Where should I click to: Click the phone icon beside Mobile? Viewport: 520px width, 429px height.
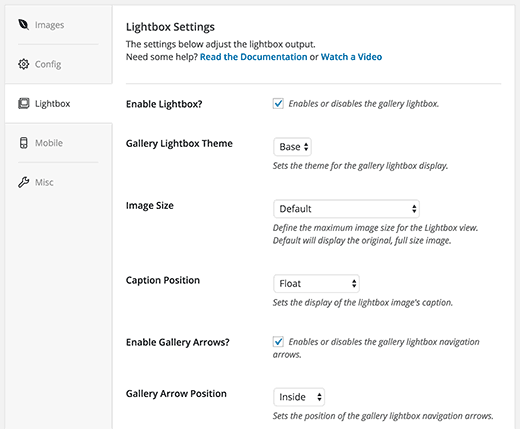click(23, 143)
